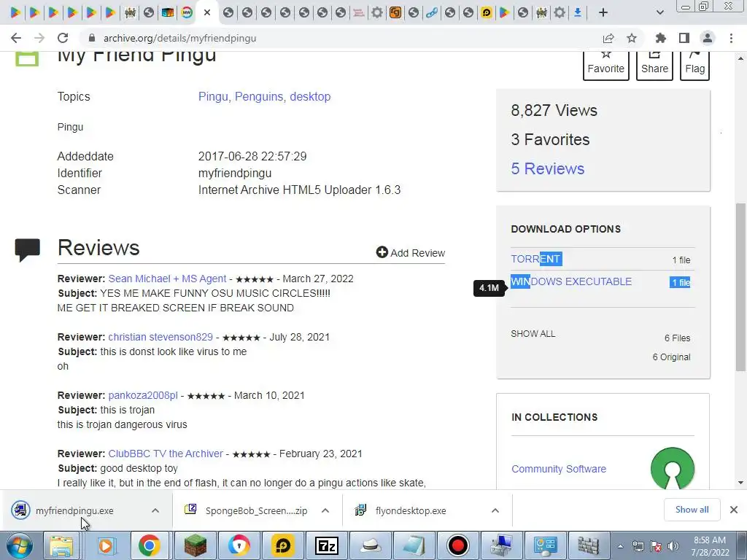Image resolution: width=747 pixels, height=560 pixels.
Task: Switch to the orange LDPlayer-style tab
Action: tap(395, 12)
